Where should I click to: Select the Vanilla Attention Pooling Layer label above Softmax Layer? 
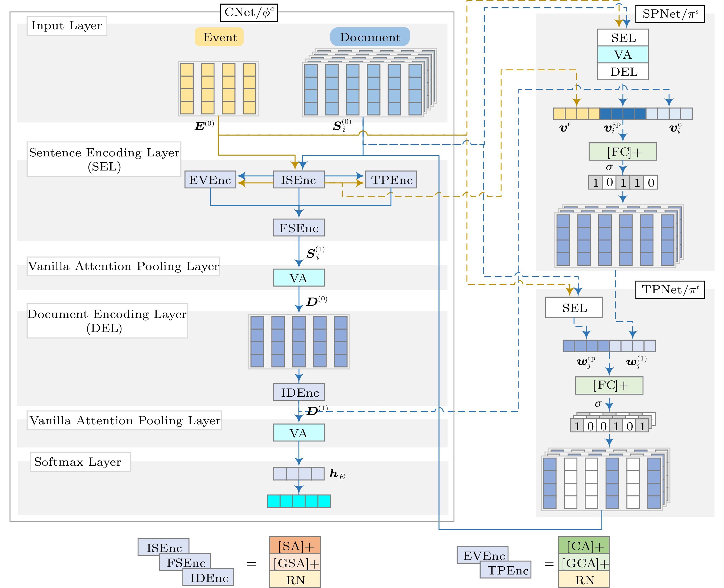tap(124, 420)
